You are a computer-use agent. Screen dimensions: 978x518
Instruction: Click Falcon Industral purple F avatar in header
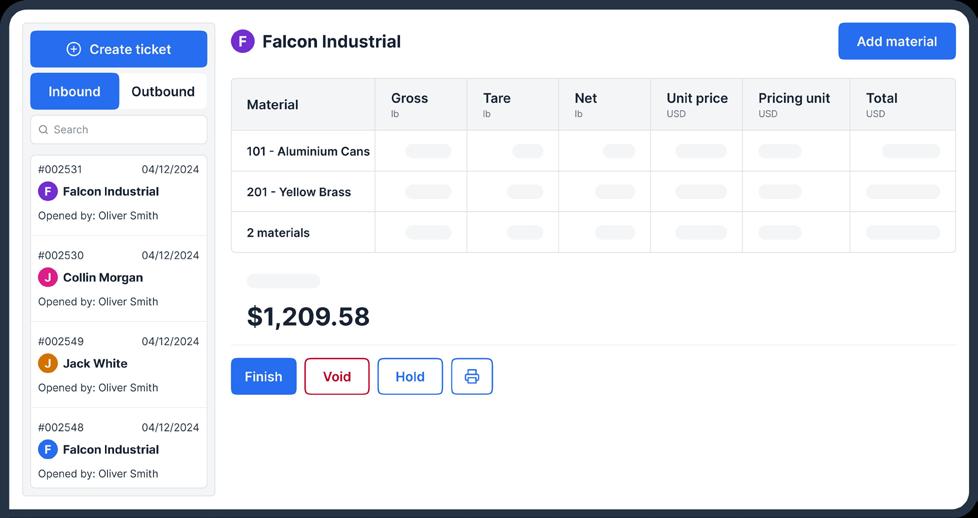pyautogui.click(x=242, y=41)
